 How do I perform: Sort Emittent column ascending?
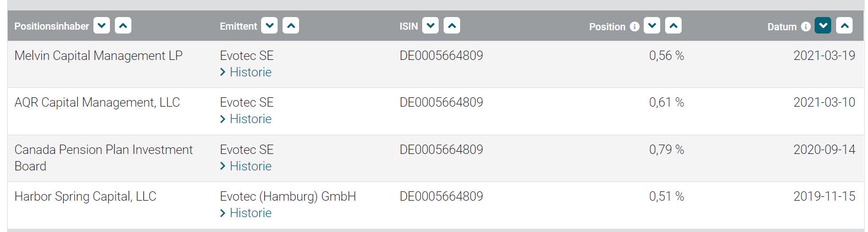click(291, 26)
